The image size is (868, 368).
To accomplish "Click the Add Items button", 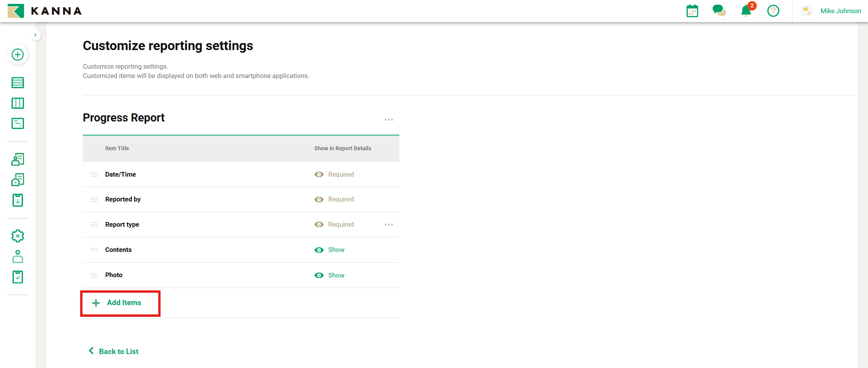I will [x=120, y=303].
